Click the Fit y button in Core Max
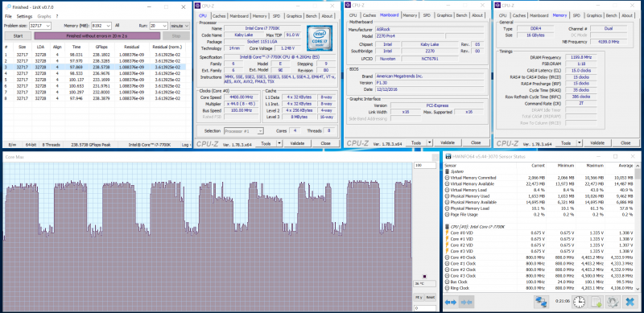 point(418,297)
